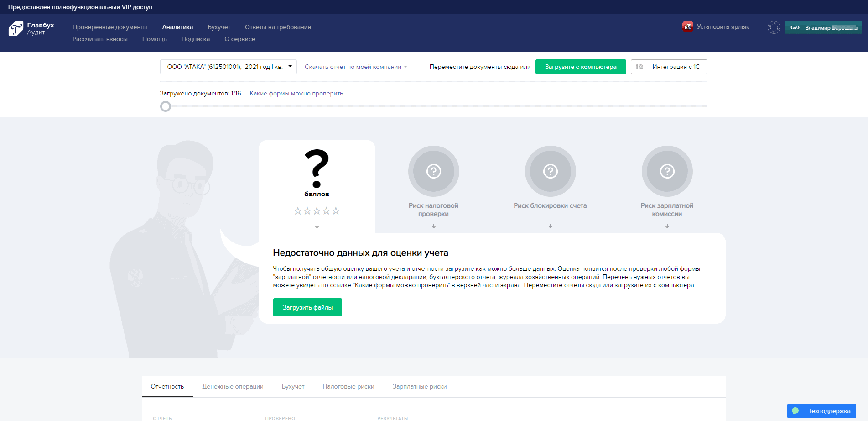Open Ответы на требования menu item

click(x=278, y=27)
